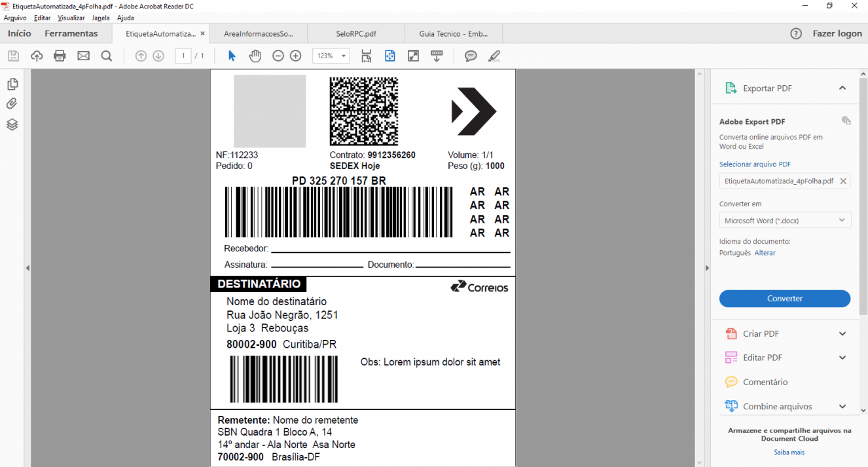
Task: Go to previous page arrow
Action: pos(141,56)
